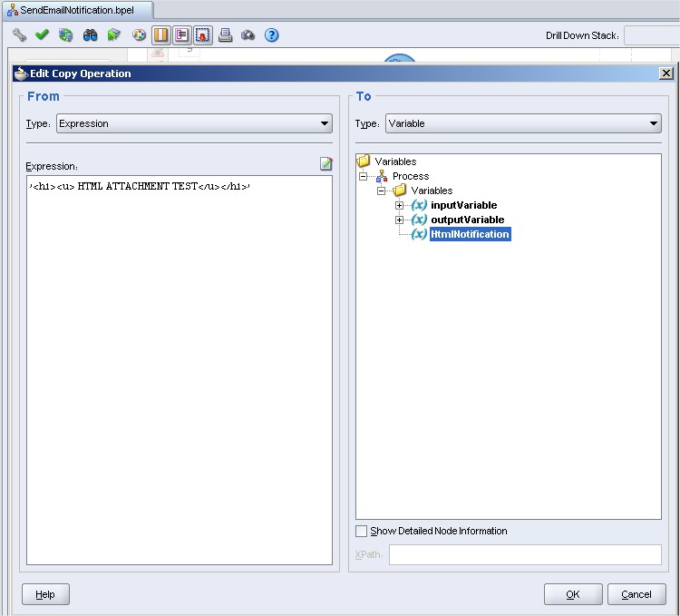Open the From Type dropdown
680x616 pixels.
click(194, 123)
